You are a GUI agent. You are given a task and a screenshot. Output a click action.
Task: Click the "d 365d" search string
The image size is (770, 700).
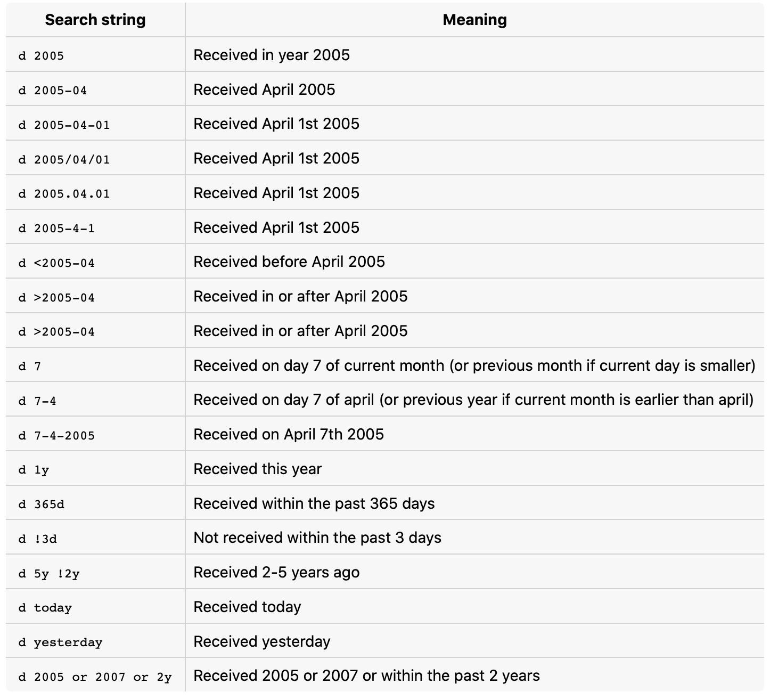pos(41,504)
